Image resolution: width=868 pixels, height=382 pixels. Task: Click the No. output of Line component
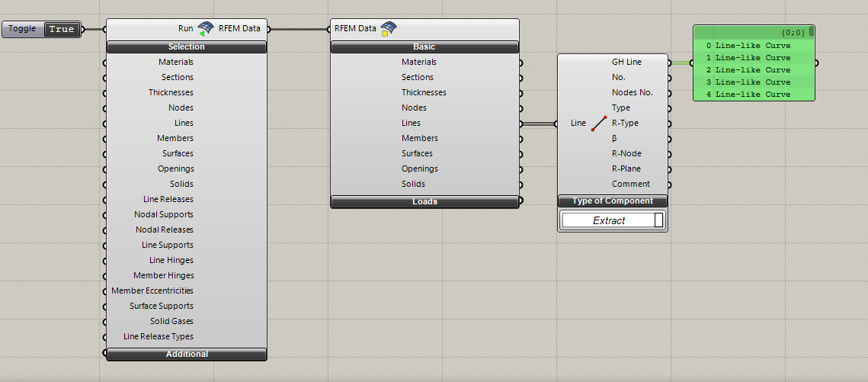[x=618, y=77]
